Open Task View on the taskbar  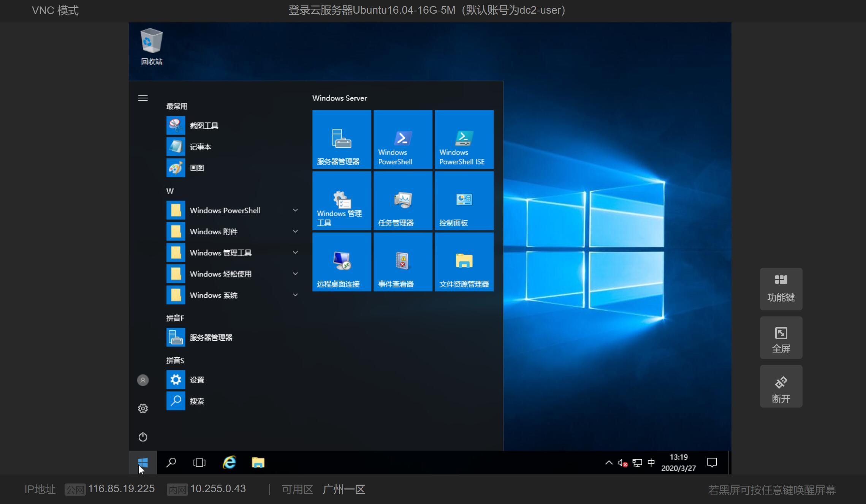click(x=199, y=463)
